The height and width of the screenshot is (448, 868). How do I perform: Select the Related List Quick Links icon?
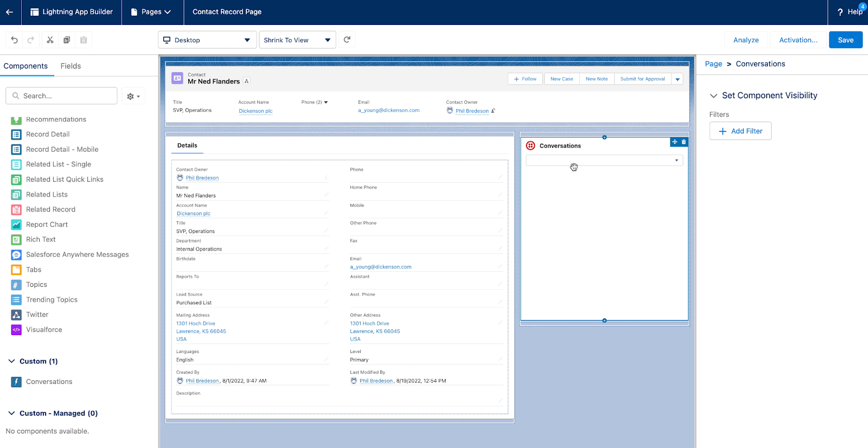(16, 180)
